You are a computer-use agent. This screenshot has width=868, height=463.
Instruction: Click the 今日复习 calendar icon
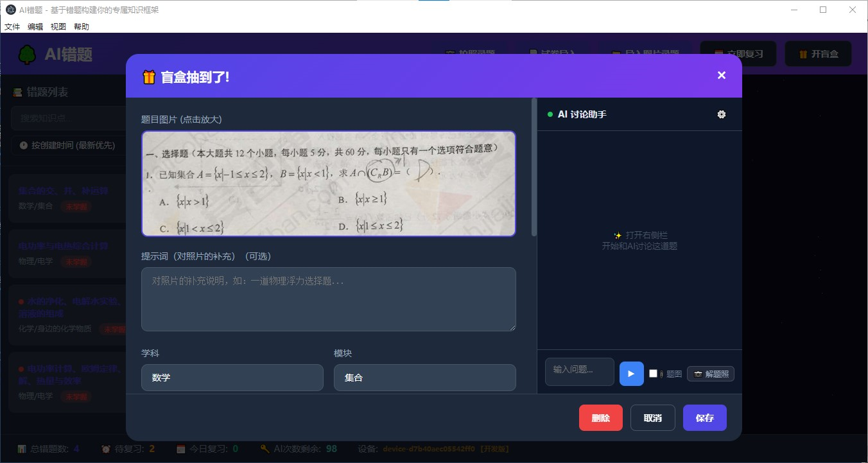click(x=181, y=449)
